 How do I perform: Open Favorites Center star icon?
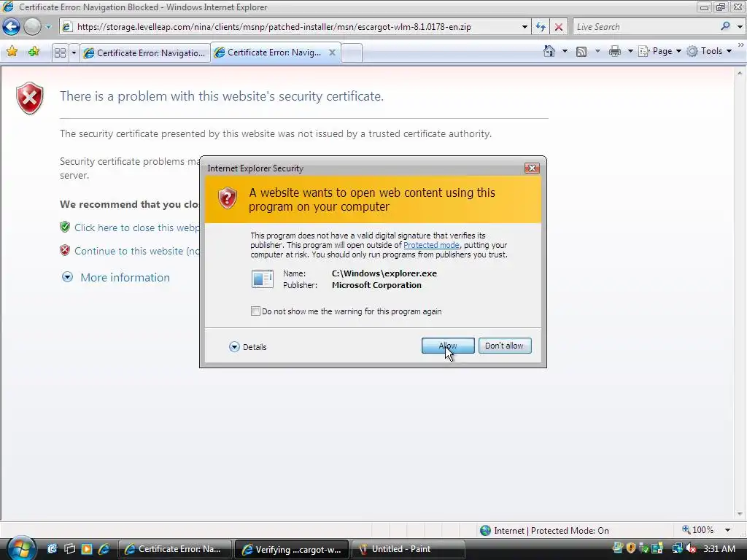coord(12,52)
